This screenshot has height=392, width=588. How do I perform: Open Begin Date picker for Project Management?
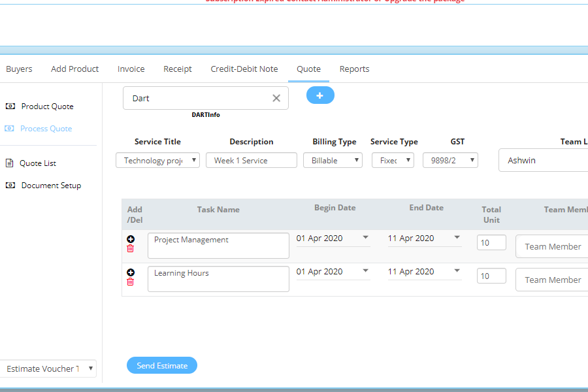pyautogui.click(x=333, y=238)
